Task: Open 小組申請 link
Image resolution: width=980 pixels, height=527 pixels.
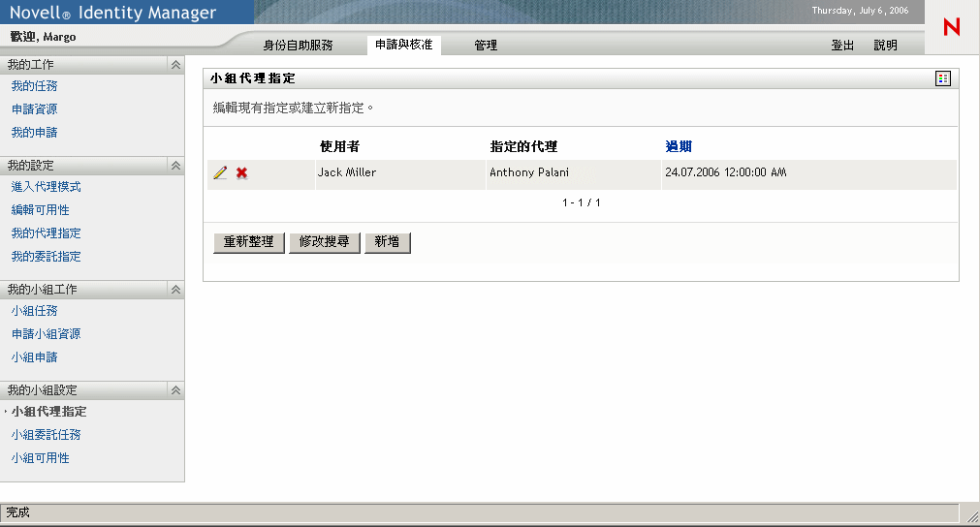Action: 34,357
